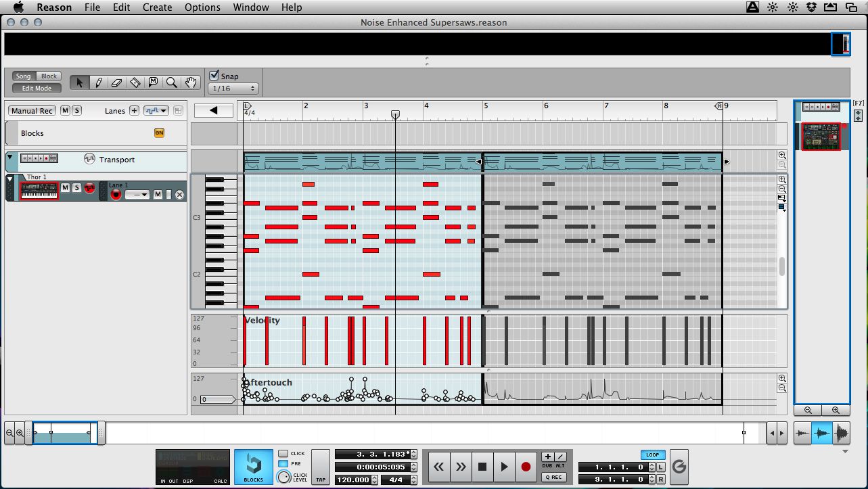This screenshot has height=489, width=868.
Task: Toggle the Blocks ON button
Action: (x=160, y=133)
